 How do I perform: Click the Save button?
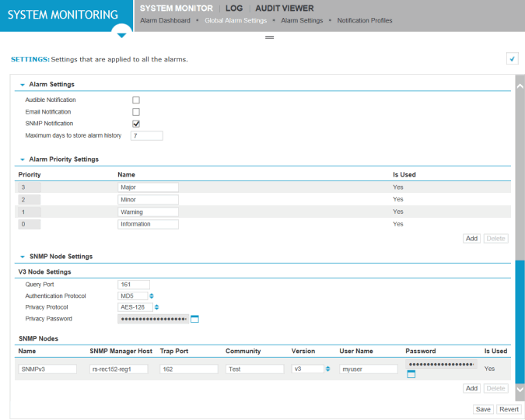[482, 409]
